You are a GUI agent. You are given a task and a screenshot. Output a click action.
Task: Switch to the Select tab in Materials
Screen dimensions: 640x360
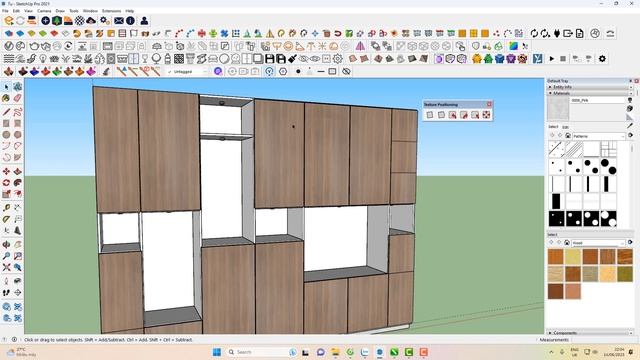(553, 127)
